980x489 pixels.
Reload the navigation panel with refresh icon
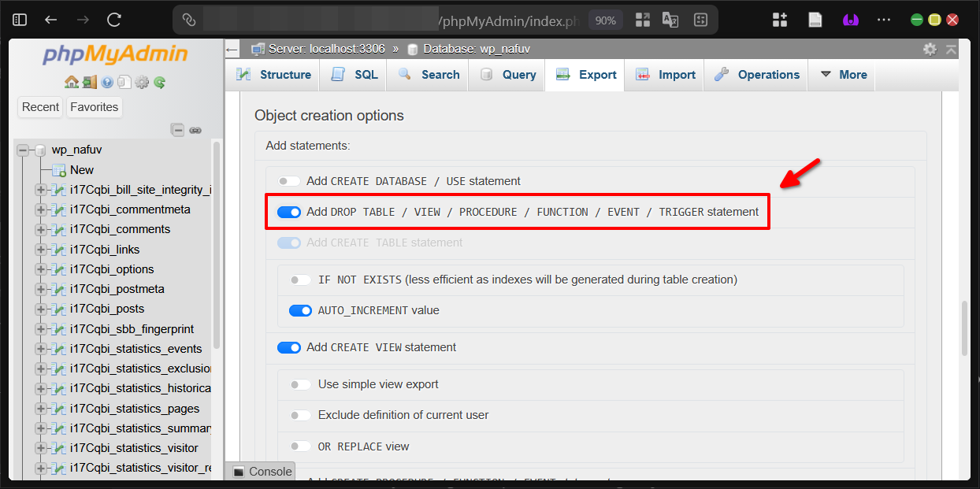[x=158, y=82]
